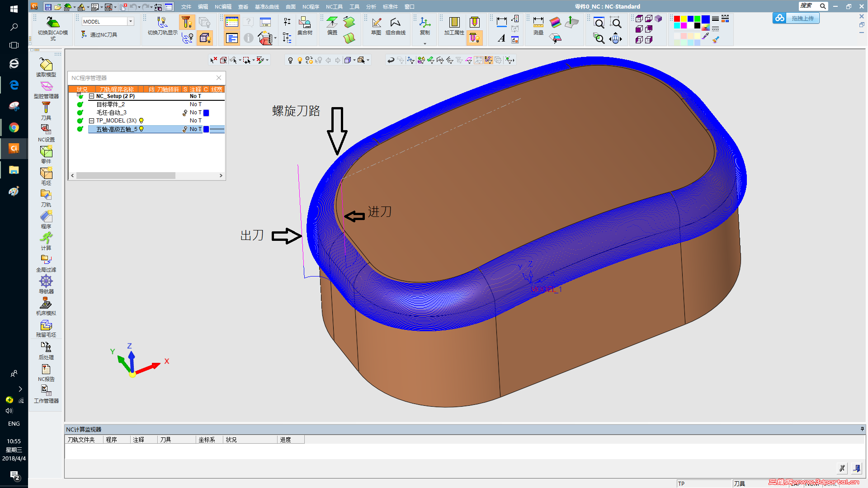Open the 后处理 post-process icon
The height and width of the screenshot is (488, 868).
[46, 347]
